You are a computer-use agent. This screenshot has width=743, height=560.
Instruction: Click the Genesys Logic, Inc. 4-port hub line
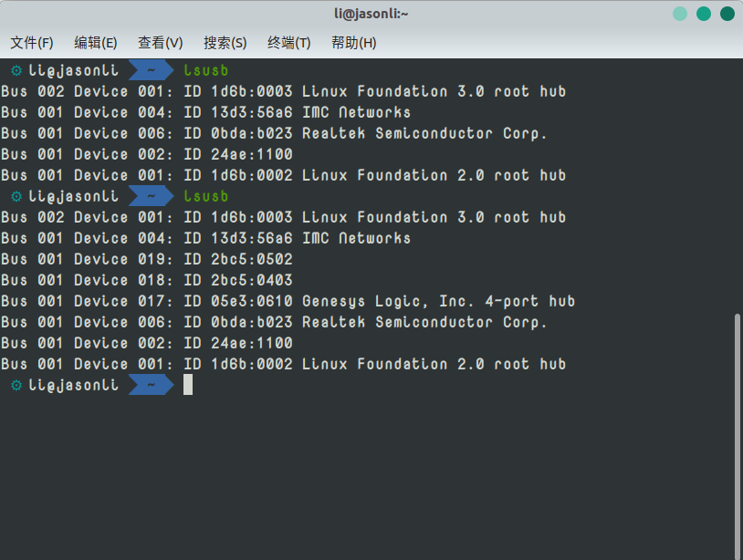288,301
